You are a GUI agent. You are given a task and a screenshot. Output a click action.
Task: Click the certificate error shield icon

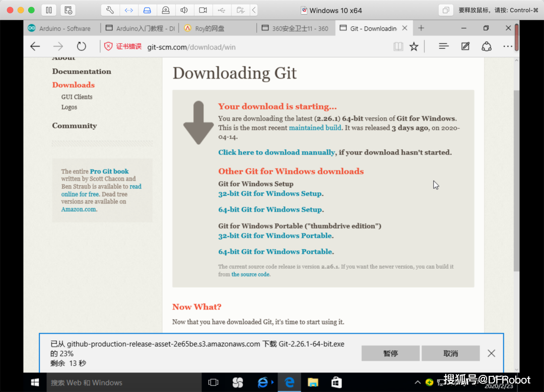108,46
